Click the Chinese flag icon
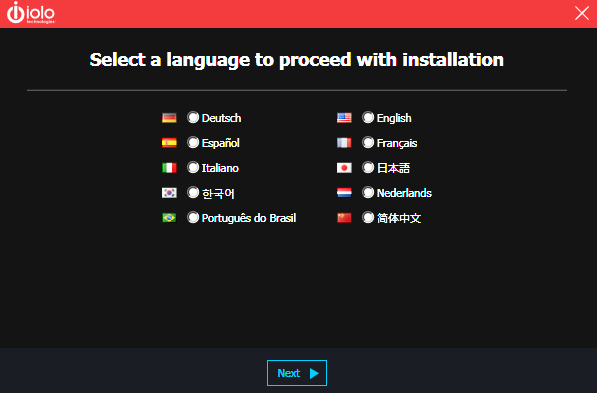 coord(344,218)
